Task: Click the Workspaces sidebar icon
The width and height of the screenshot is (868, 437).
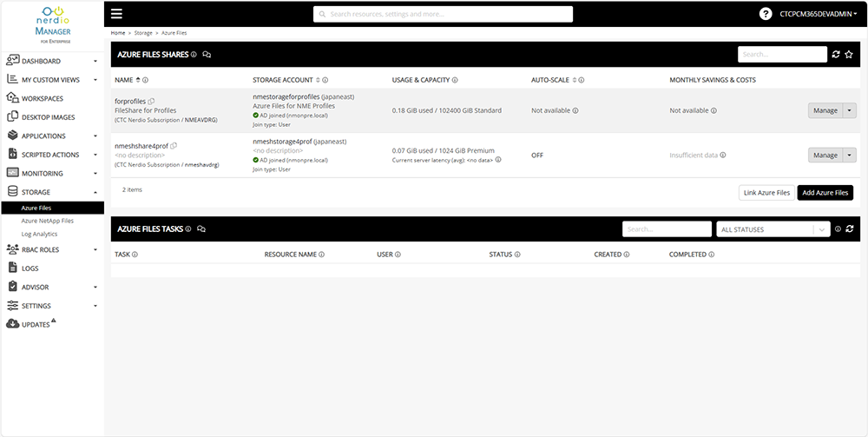Action: (12, 98)
